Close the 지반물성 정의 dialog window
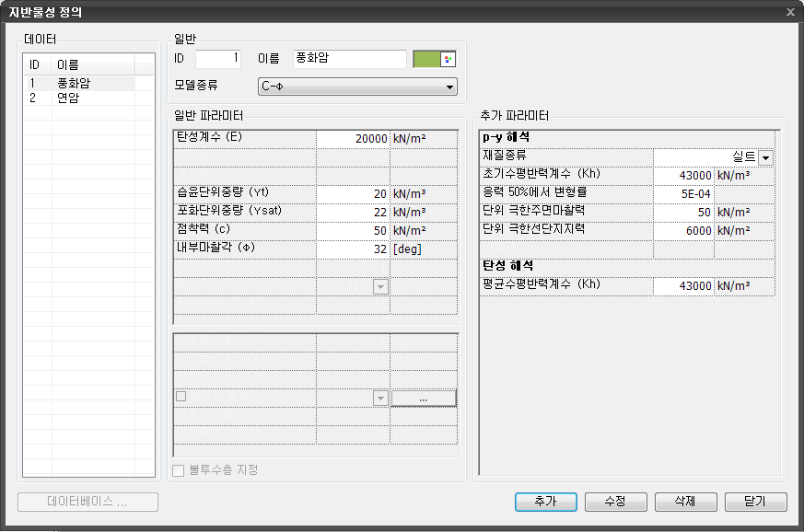 point(790,12)
